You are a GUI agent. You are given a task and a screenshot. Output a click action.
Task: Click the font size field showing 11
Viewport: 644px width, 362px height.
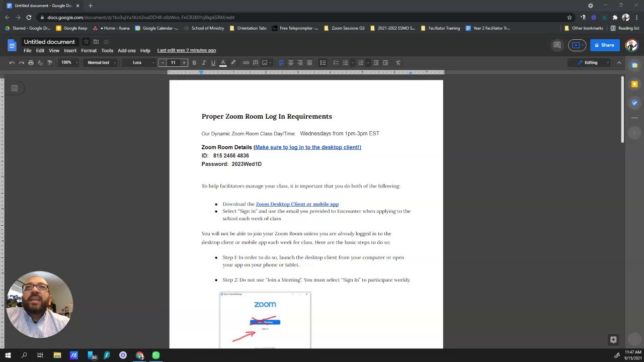pos(173,63)
